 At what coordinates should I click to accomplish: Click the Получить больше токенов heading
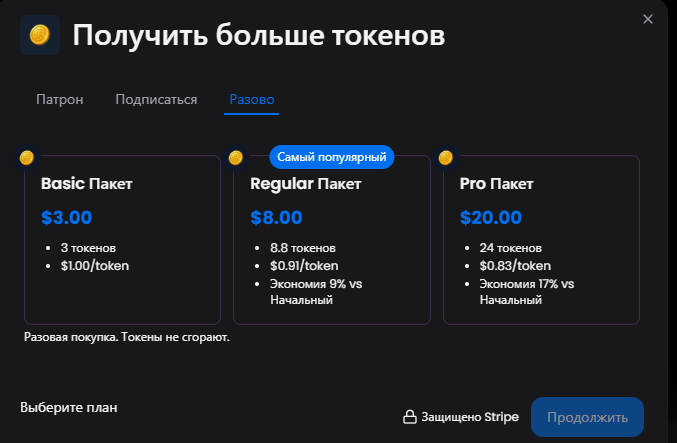(258, 37)
